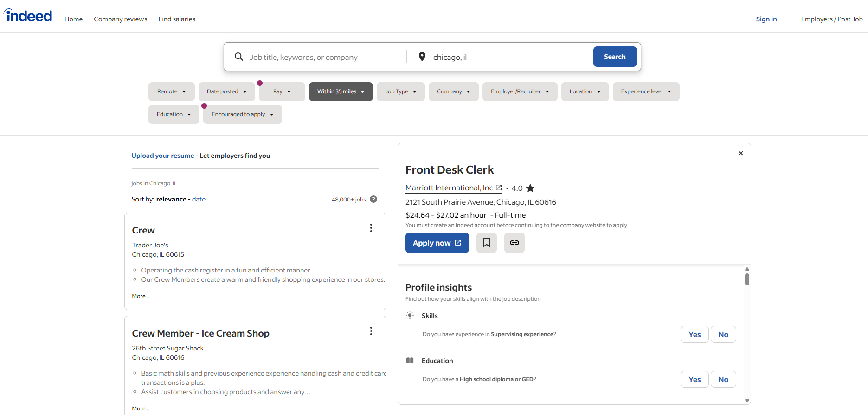Click the Apply now button

point(437,243)
